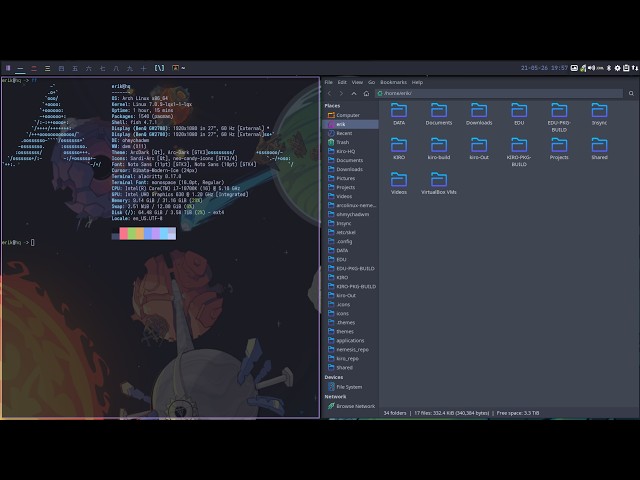Click the Bluetooth tray icon
This screenshot has width=640, height=480.
pos(609,68)
